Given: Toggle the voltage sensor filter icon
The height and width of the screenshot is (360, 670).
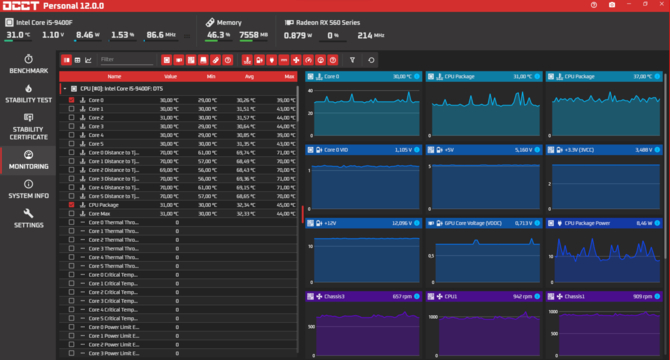Looking at the screenshot, I should click(259, 60).
